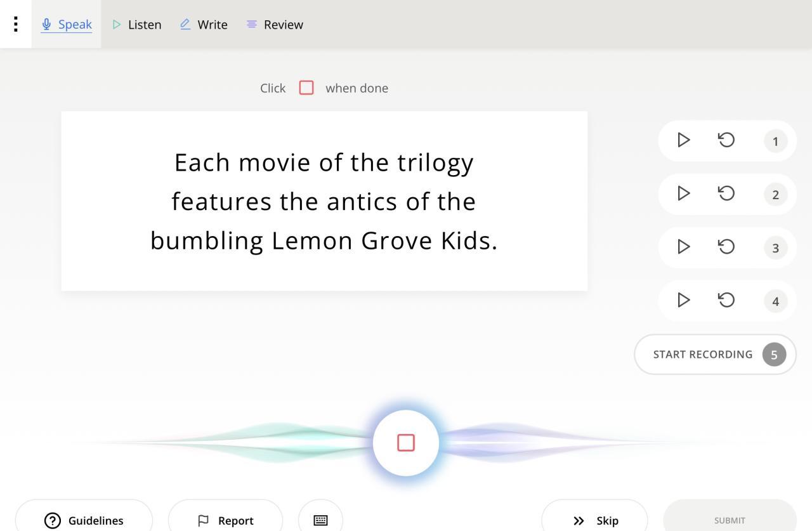
Task: Click Start Recording for clip 5
Action: tap(715, 355)
